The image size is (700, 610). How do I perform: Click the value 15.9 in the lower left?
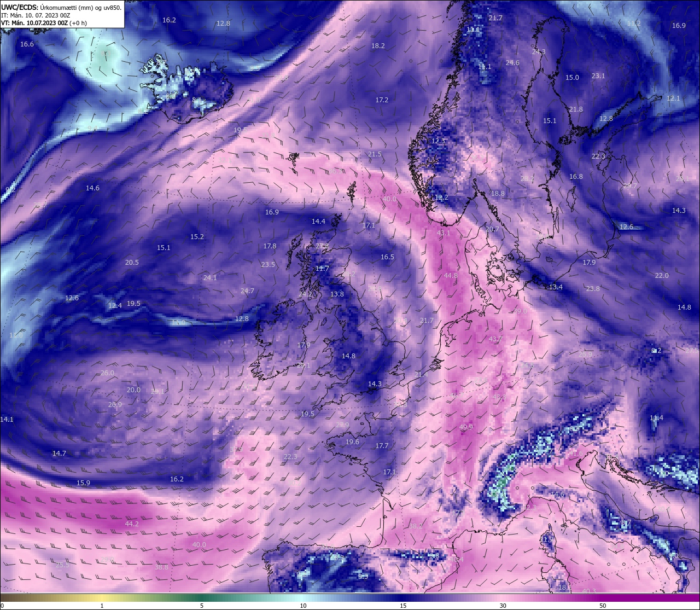(83, 483)
